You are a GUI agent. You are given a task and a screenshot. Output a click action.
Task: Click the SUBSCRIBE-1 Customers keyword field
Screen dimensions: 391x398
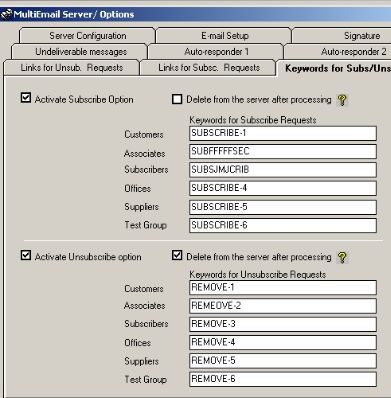point(283,133)
